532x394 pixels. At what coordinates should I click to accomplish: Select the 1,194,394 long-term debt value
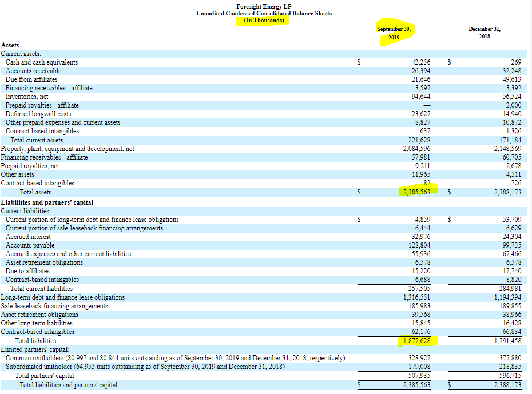tap(507, 297)
